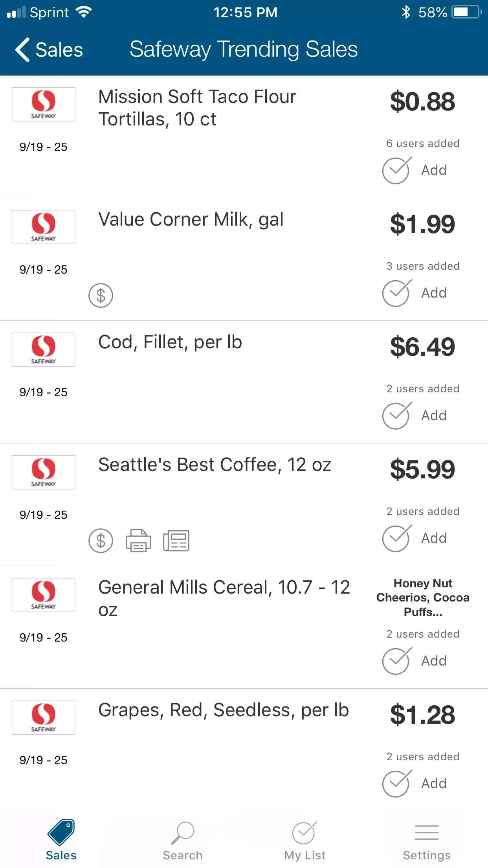Open the Search tab magnifier icon
488x868 pixels.
(x=183, y=833)
